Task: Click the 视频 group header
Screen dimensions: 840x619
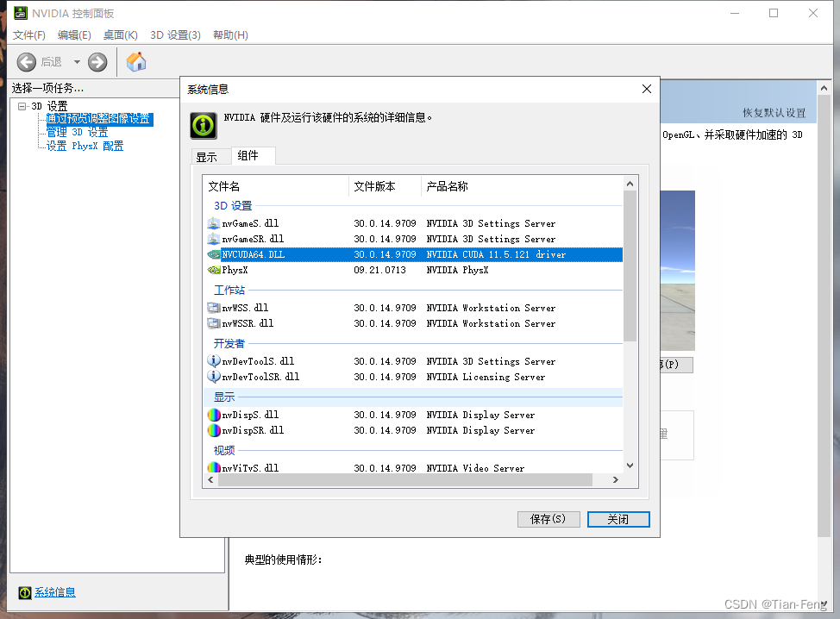Action: pyautogui.click(x=224, y=451)
